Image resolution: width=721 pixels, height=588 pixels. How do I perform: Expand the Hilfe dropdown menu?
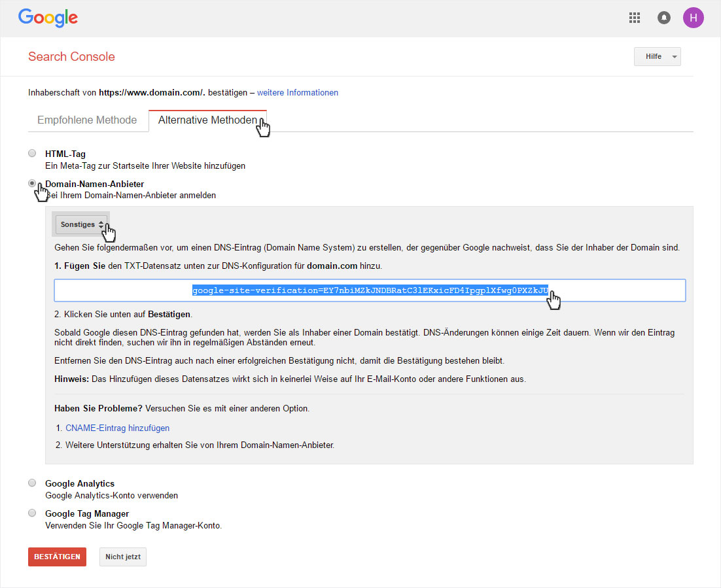[657, 56]
